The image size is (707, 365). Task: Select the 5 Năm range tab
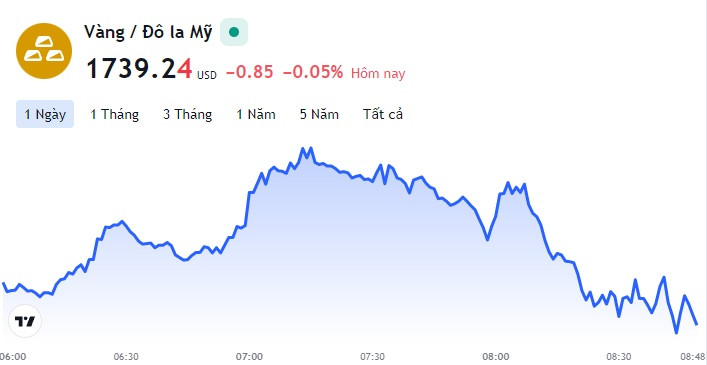click(319, 114)
